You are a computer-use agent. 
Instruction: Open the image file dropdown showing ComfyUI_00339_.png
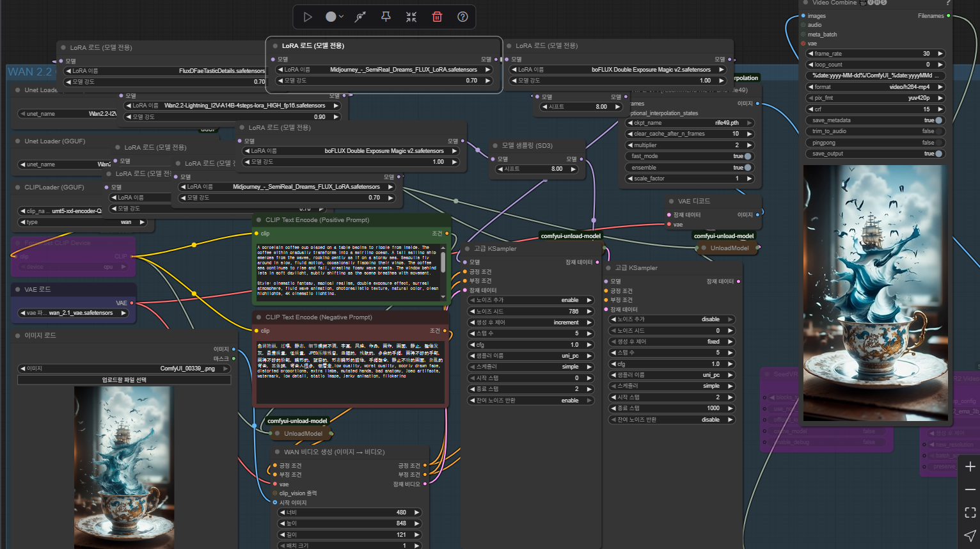124,369
